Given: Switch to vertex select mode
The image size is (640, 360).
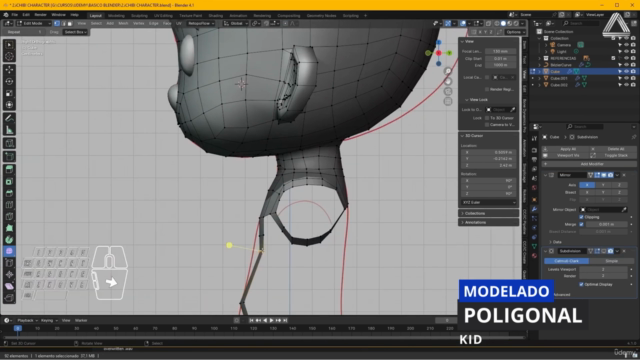Looking at the screenshot, I should [x=57, y=23].
